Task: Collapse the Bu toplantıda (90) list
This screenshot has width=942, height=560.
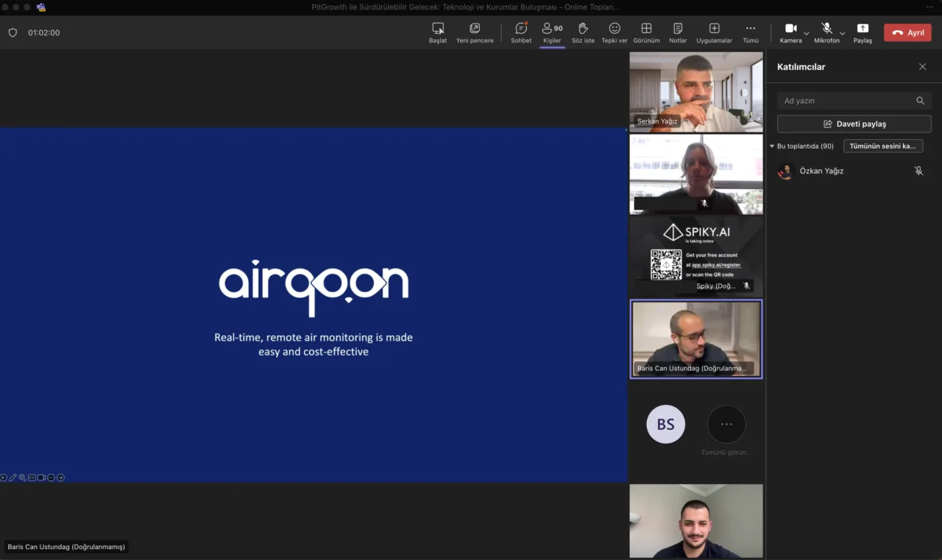Action: [x=772, y=146]
